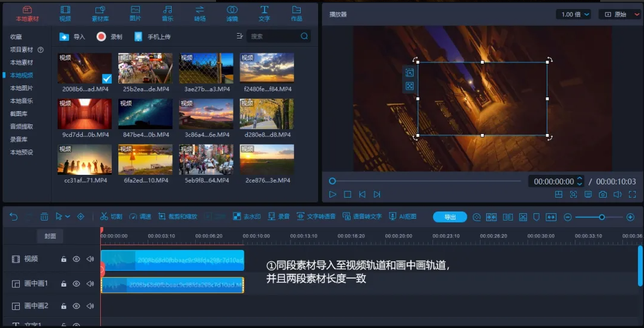This screenshot has width=644, height=328.
Task: Open the 语音转文字 speech-to-text tool
Action: [363, 217]
